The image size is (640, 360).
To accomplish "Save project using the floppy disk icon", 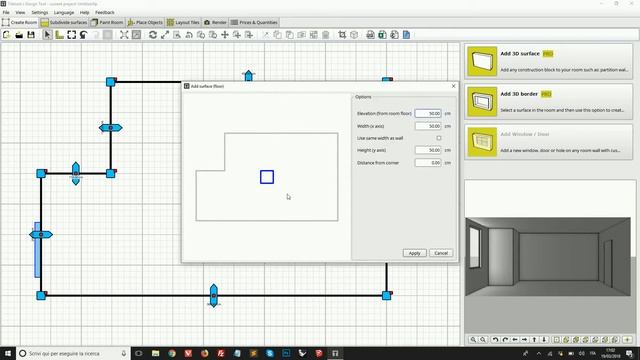I will 31,35.
